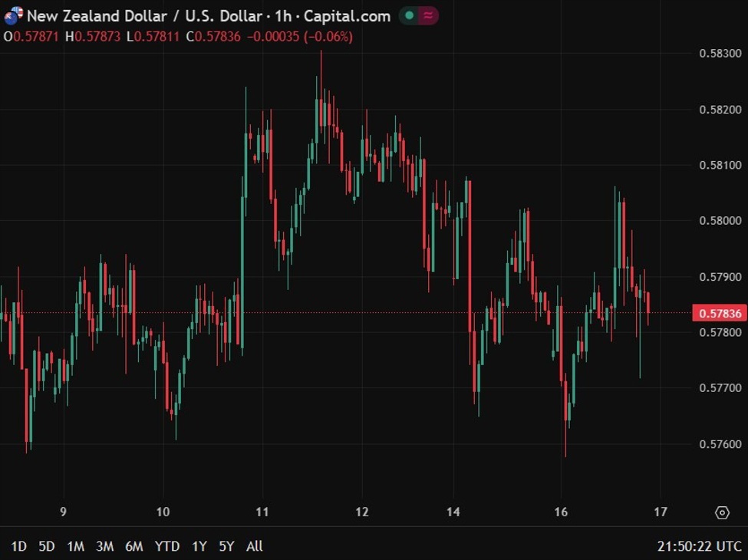Click the NZD/USD currency pair flag icon
The image size is (748, 560).
tap(14, 15)
